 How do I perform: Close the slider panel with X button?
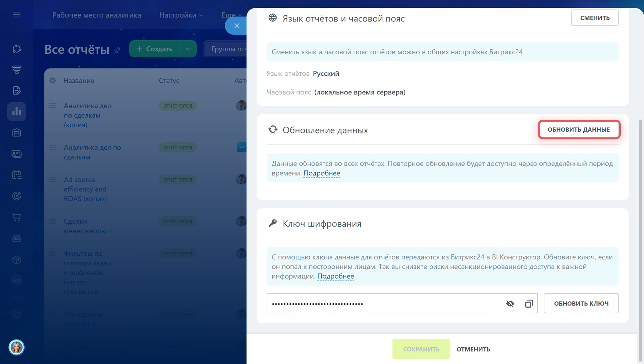click(x=236, y=25)
